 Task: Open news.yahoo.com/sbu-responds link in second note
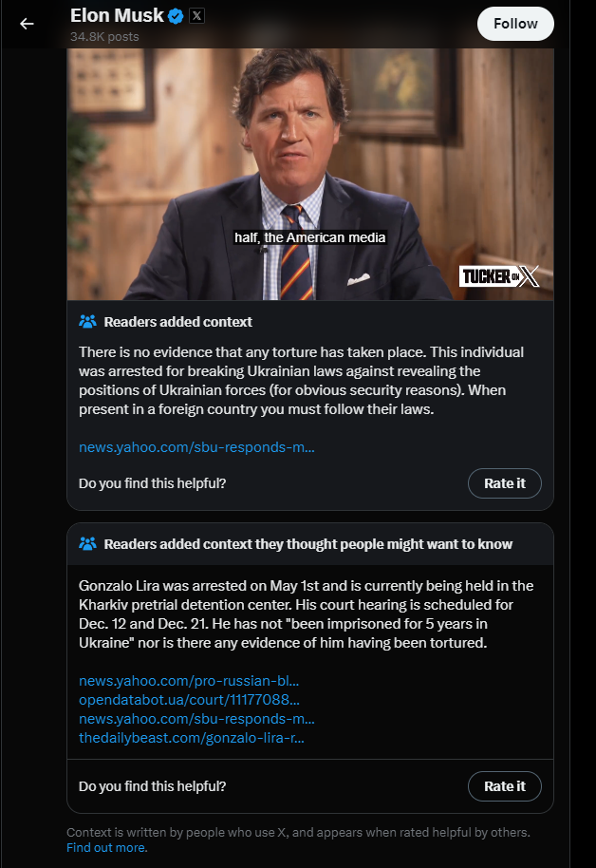(196, 719)
